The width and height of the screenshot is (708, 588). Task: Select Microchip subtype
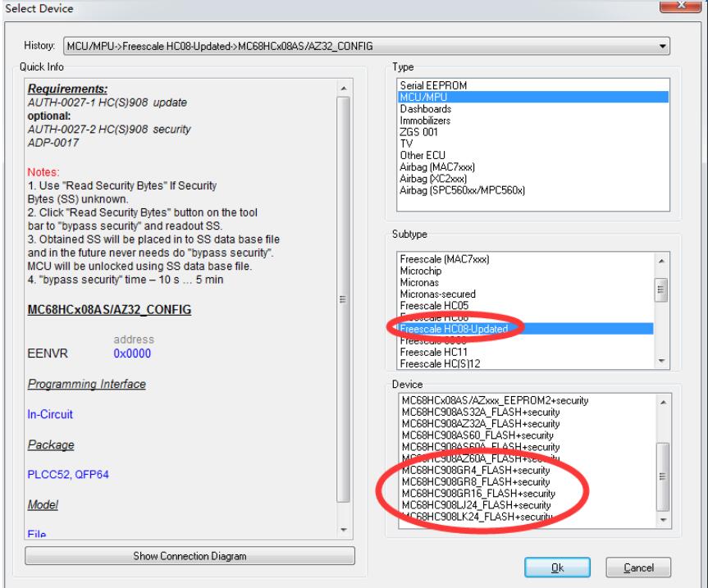pyautogui.click(x=526, y=271)
